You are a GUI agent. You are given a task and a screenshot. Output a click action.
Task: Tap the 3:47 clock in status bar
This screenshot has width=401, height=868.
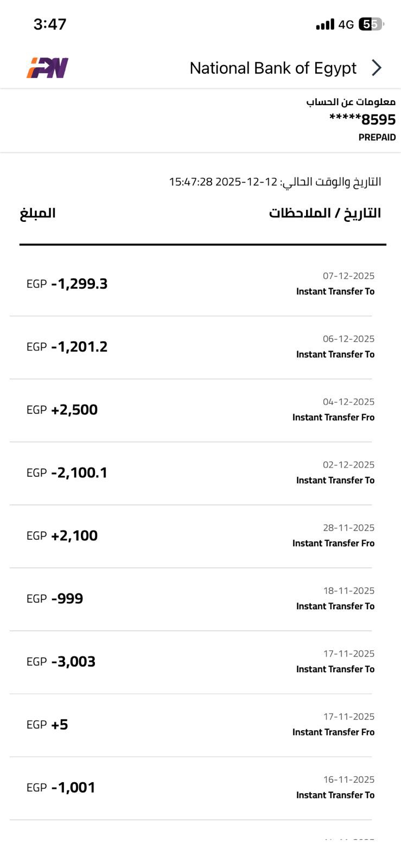[50, 24]
